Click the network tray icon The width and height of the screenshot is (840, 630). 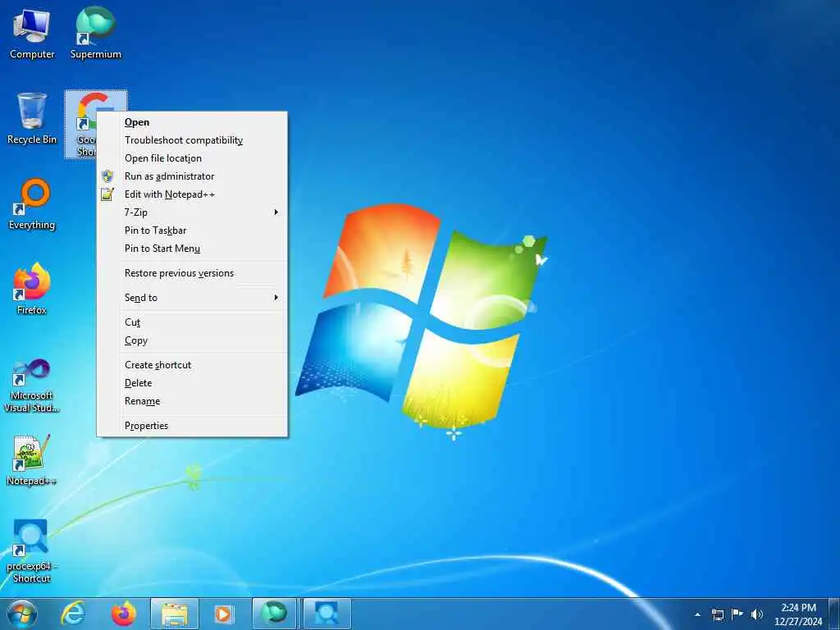(x=717, y=614)
